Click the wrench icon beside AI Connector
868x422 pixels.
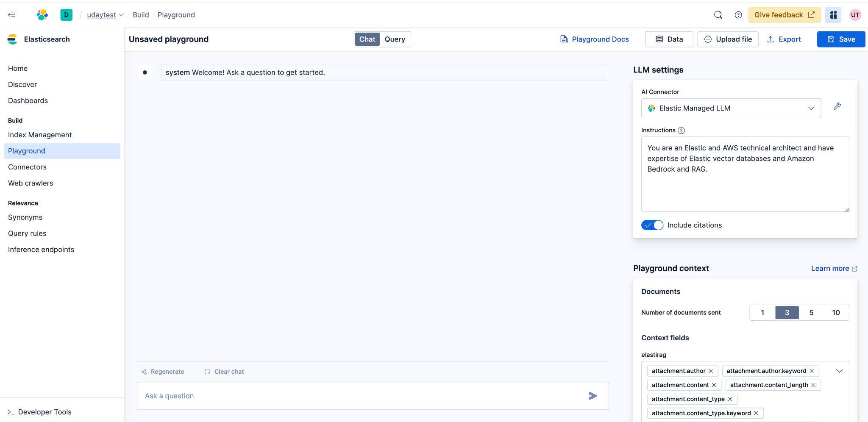click(x=837, y=106)
